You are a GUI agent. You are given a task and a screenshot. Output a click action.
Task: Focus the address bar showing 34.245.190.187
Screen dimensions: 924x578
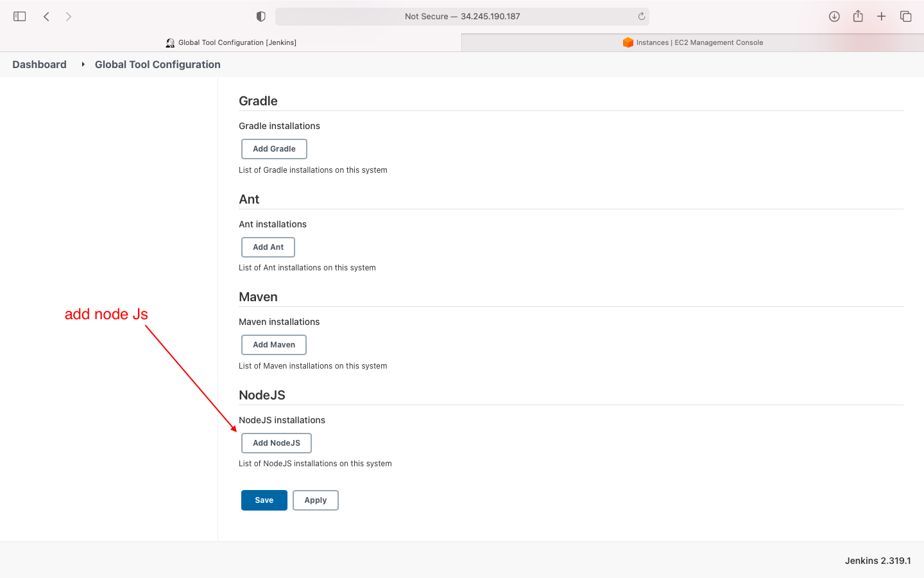[462, 17]
